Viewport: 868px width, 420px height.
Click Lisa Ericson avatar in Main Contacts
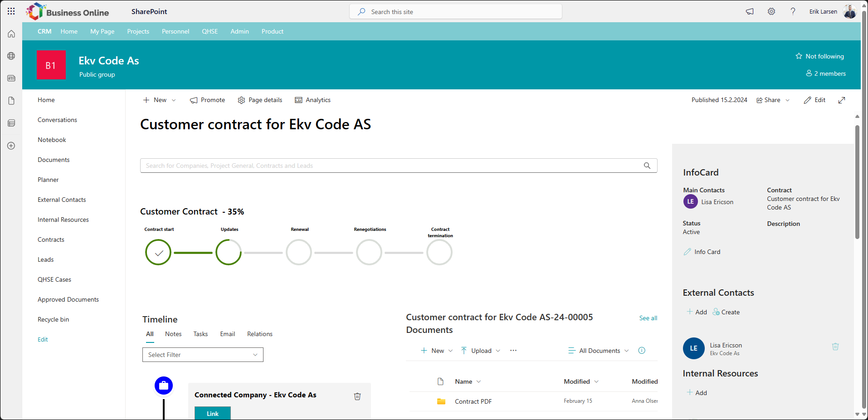coord(691,201)
